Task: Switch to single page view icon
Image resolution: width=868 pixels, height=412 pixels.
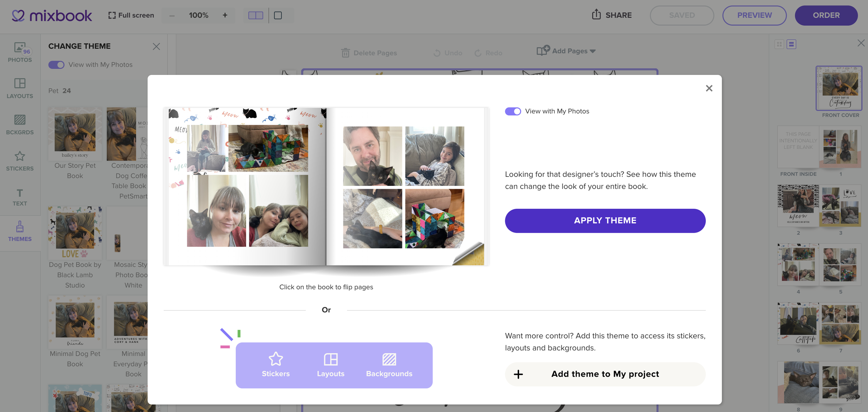Action: [278, 15]
